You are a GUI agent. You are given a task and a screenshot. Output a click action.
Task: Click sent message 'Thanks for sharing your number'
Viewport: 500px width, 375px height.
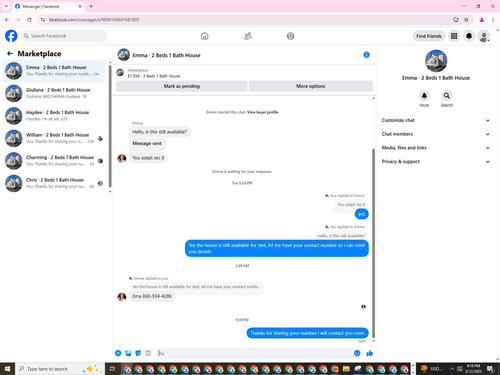[x=307, y=333]
